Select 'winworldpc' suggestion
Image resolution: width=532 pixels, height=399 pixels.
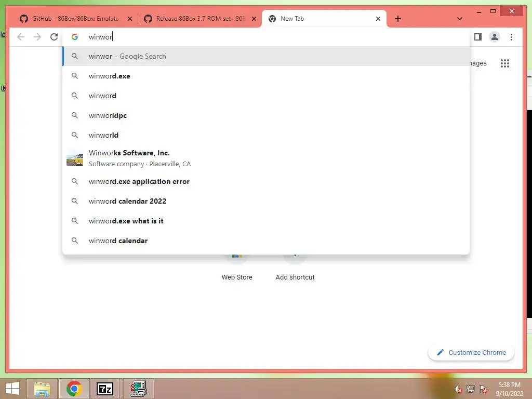266,115
